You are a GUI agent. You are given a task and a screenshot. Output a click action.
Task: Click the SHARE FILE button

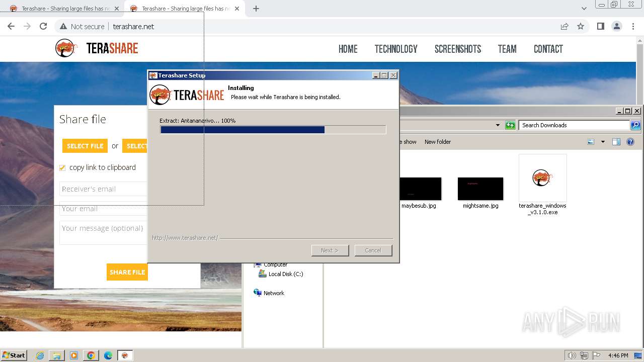click(x=127, y=272)
